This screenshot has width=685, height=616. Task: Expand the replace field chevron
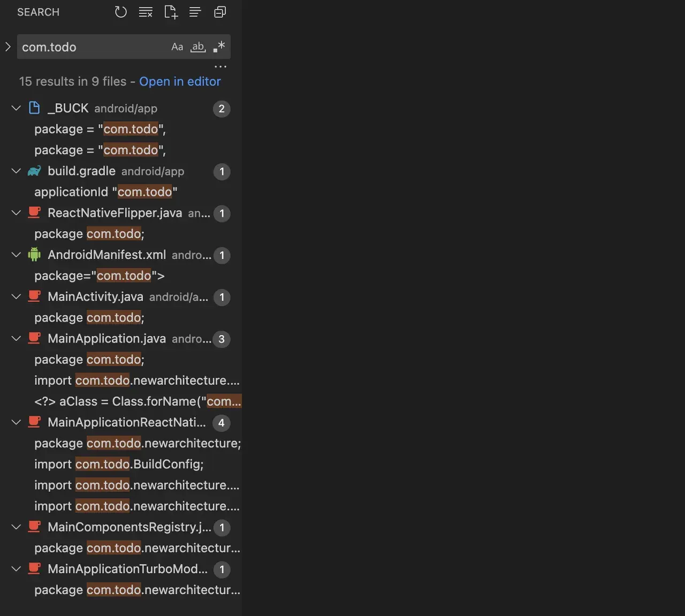[7, 47]
